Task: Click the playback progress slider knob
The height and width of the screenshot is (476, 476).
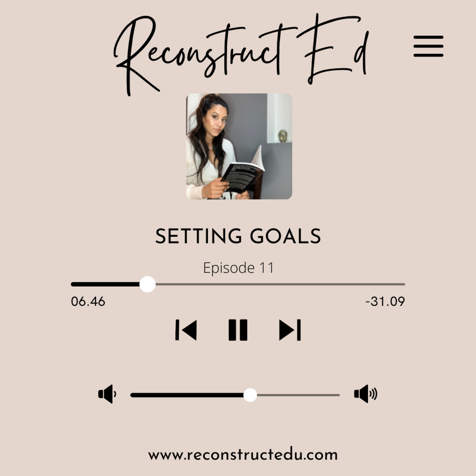Action: pos(147,284)
